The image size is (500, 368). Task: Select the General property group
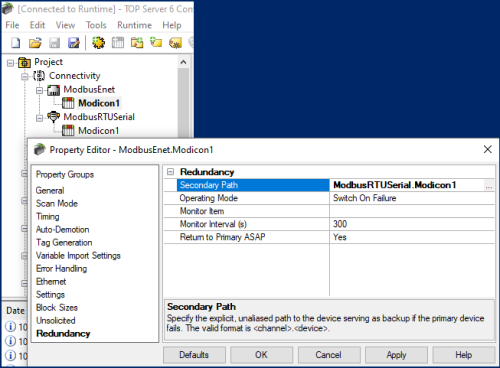point(50,191)
